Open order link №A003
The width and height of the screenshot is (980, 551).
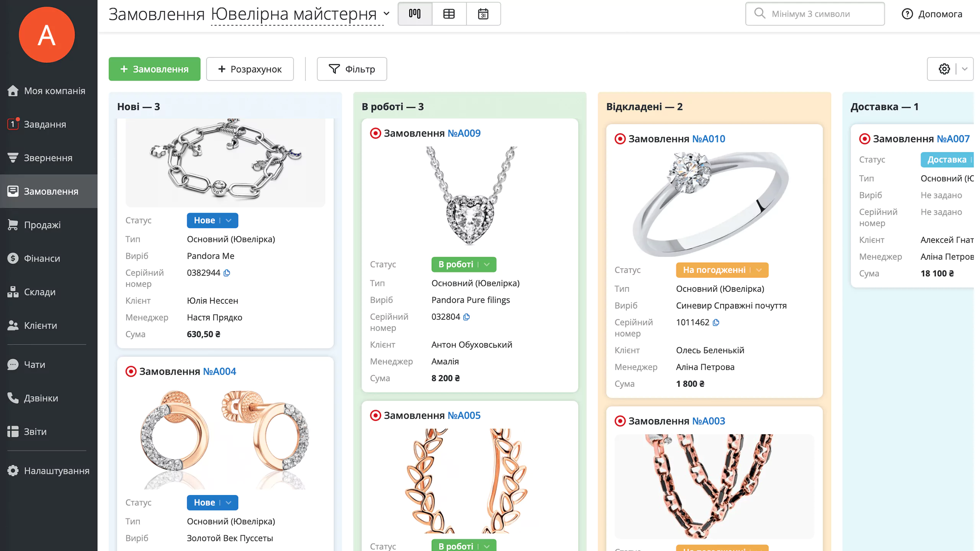(x=709, y=421)
